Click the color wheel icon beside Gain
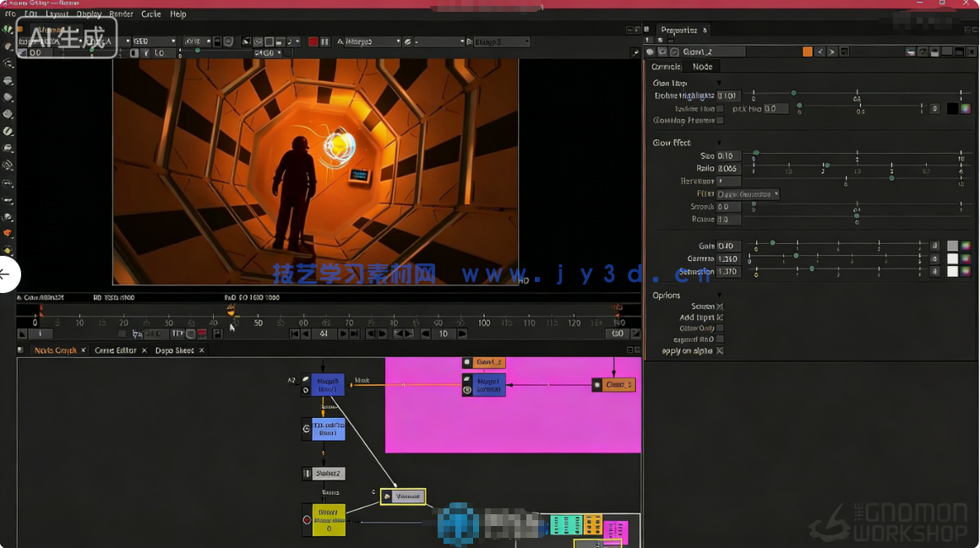The image size is (980, 548). coord(965,246)
